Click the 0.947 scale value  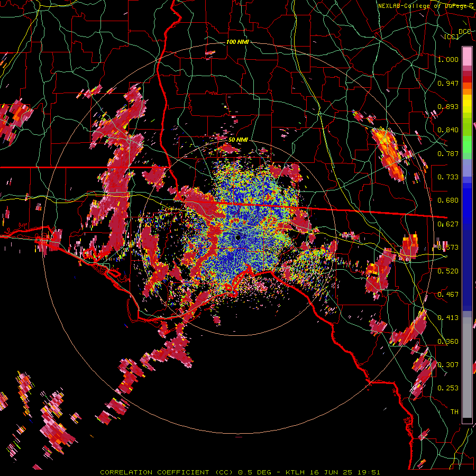click(x=448, y=83)
